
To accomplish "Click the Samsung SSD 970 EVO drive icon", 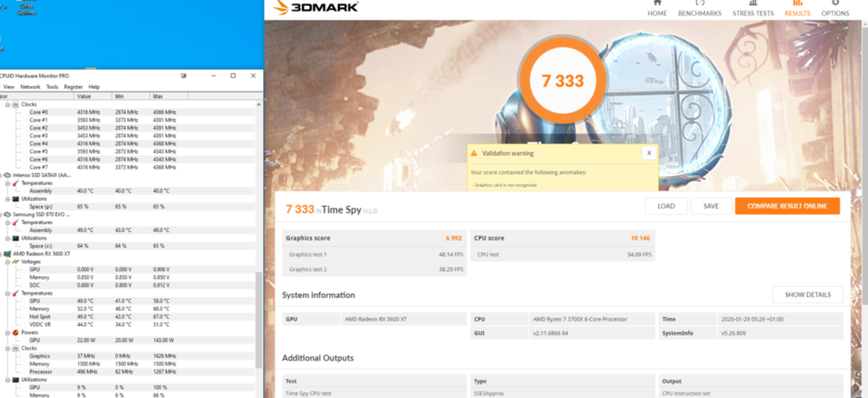I will coord(8,214).
